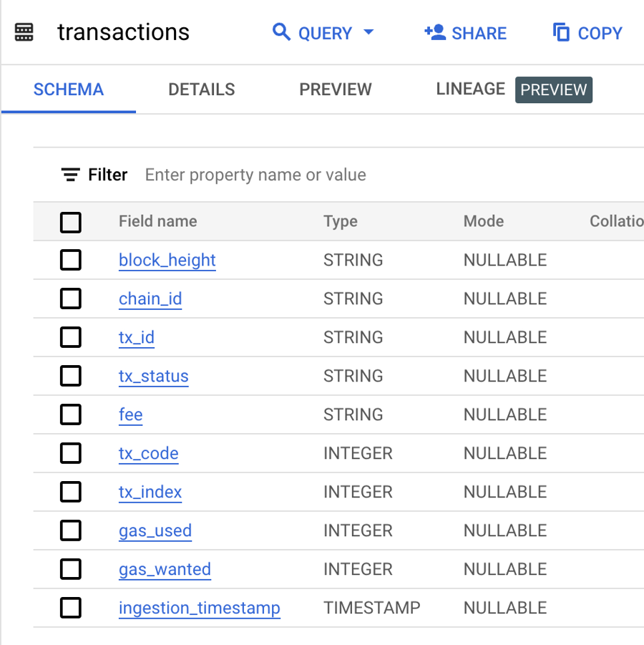Open the chain_id field link

pyautogui.click(x=150, y=299)
